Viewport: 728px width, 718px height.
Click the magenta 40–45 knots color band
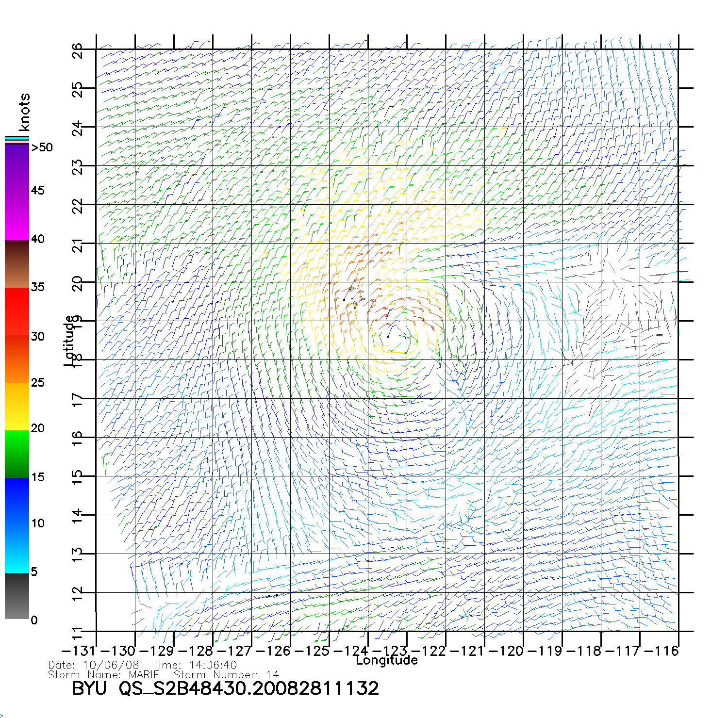click(17, 215)
